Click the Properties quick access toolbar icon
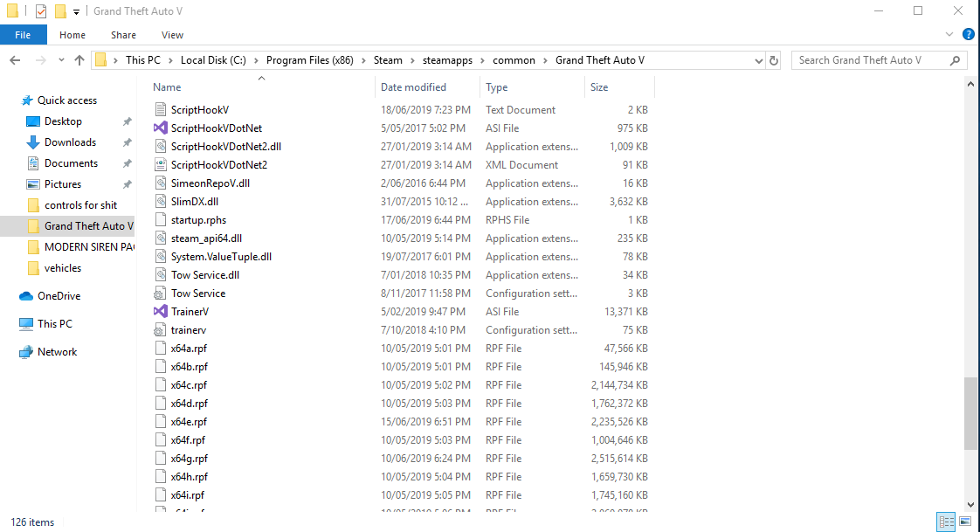 coord(41,11)
